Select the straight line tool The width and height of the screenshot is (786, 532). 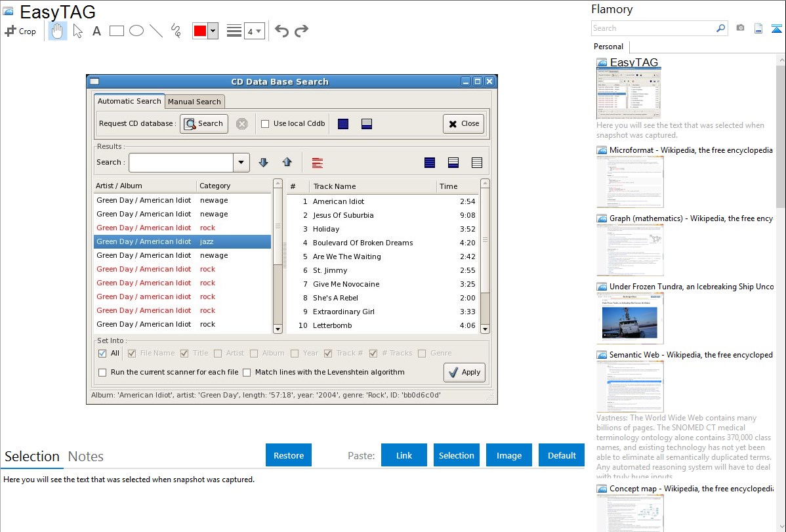pyautogui.click(x=156, y=31)
